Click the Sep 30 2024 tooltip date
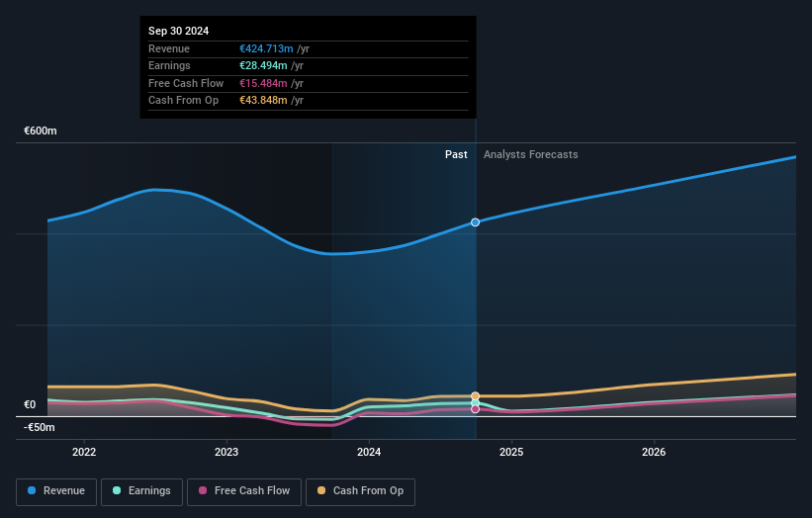This screenshot has height=518, width=812. (179, 31)
